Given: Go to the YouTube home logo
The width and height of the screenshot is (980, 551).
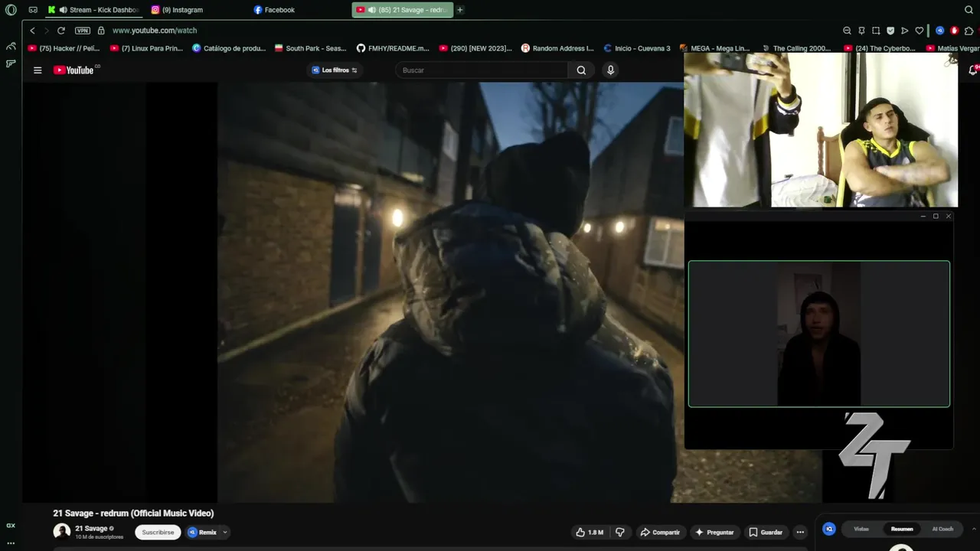Looking at the screenshot, I should (x=76, y=70).
